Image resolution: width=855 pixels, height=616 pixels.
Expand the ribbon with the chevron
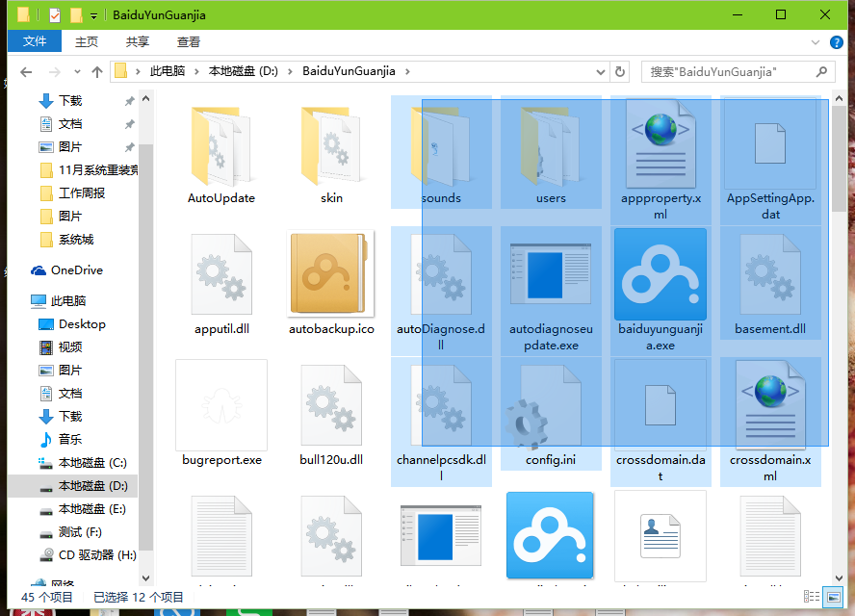pyautogui.click(x=816, y=42)
